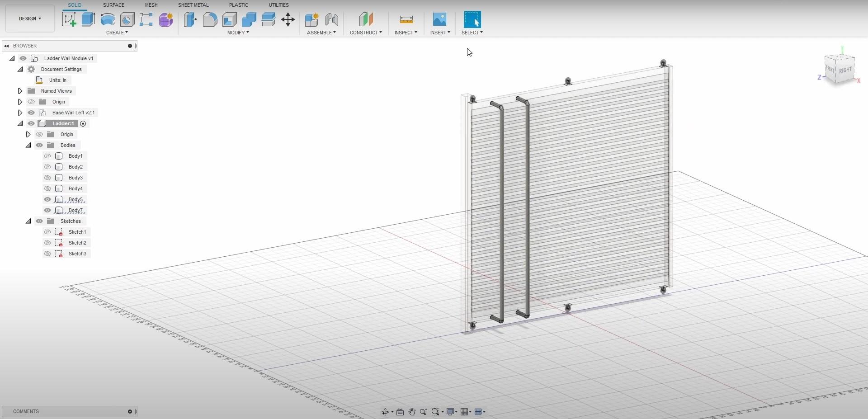The image size is (868, 419).
Task: Select the Extrude tool
Action: tap(88, 19)
